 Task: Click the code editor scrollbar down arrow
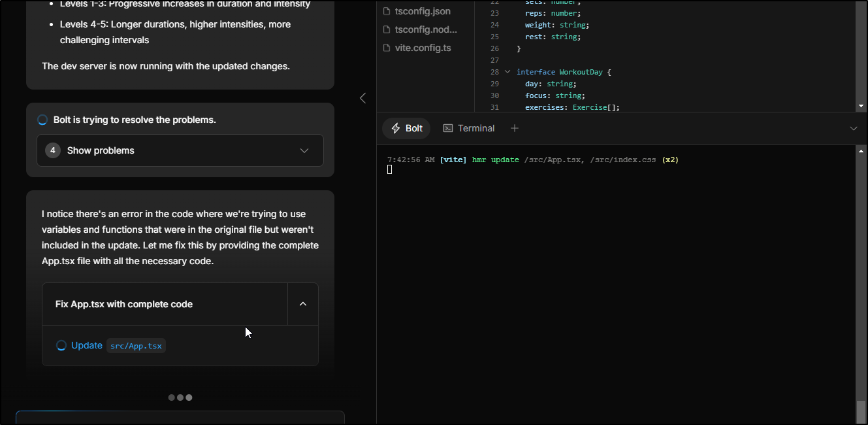coord(861,106)
